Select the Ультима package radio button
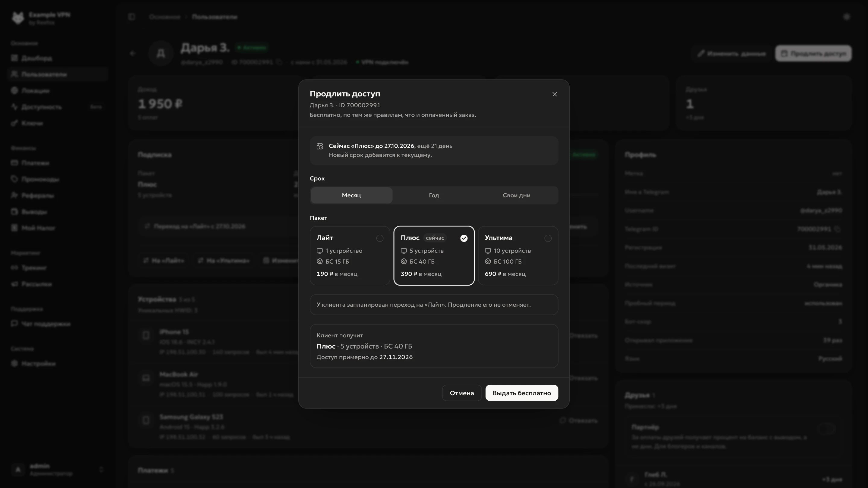 click(x=548, y=239)
